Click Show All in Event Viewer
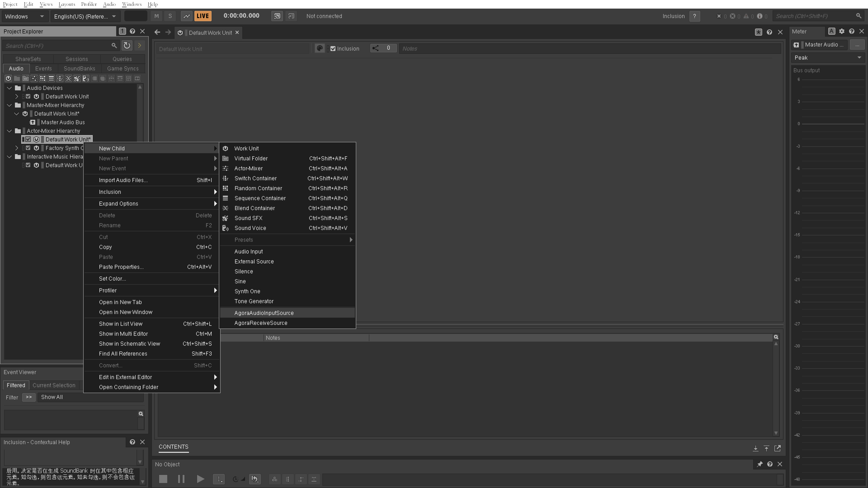 (52, 397)
